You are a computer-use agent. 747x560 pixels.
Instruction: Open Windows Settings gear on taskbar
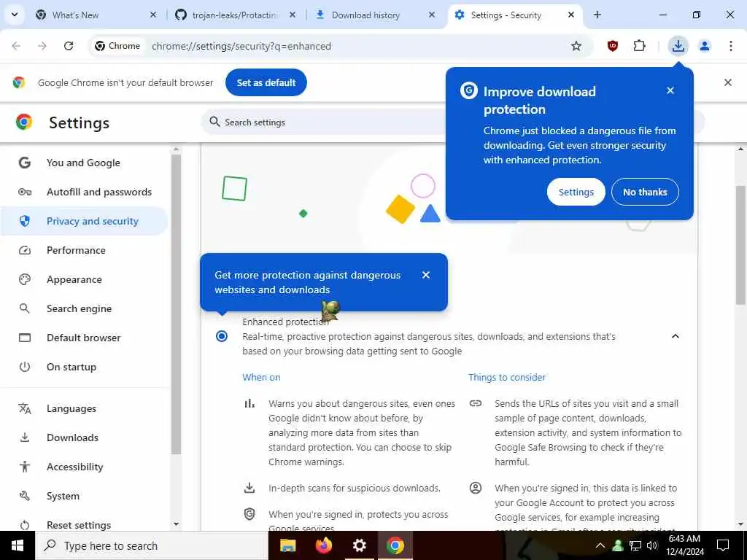[360, 545]
